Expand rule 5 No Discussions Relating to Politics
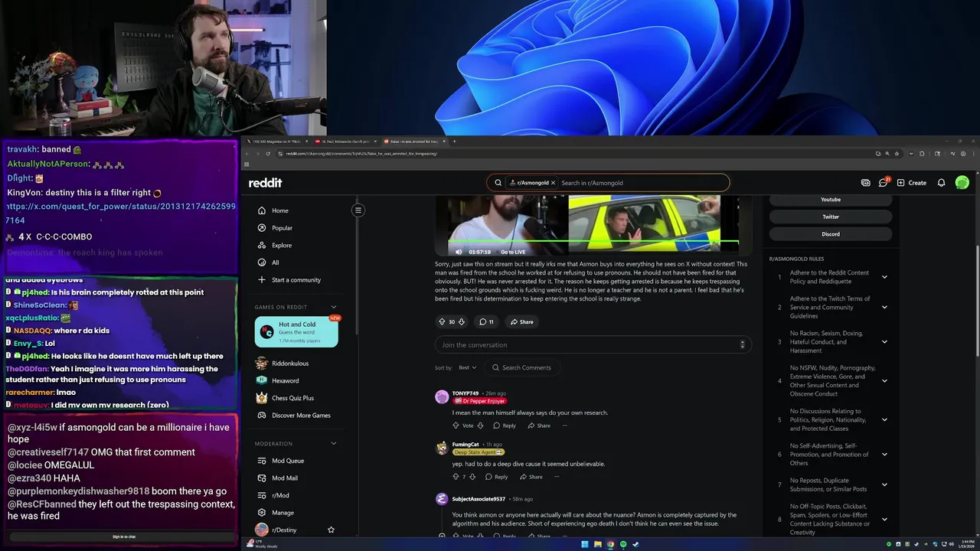The height and width of the screenshot is (551, 980). 884,419
